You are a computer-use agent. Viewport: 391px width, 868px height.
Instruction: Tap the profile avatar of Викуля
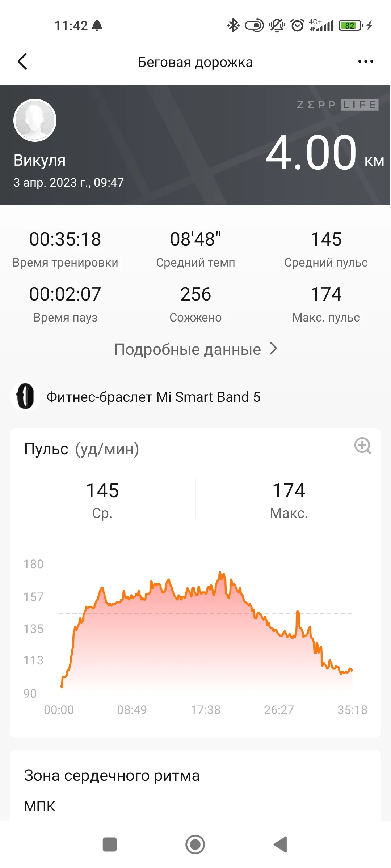pyautogui.click(x=35, y=120)
